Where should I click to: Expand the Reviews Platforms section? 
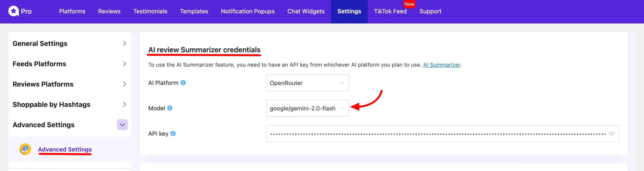[x=124, y=84]
